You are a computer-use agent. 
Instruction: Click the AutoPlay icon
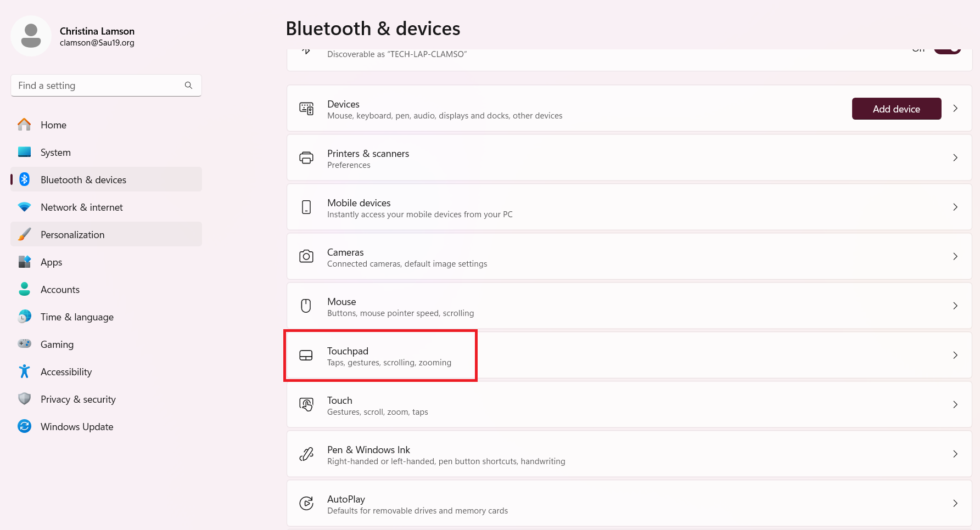click(x=306, y=503)
